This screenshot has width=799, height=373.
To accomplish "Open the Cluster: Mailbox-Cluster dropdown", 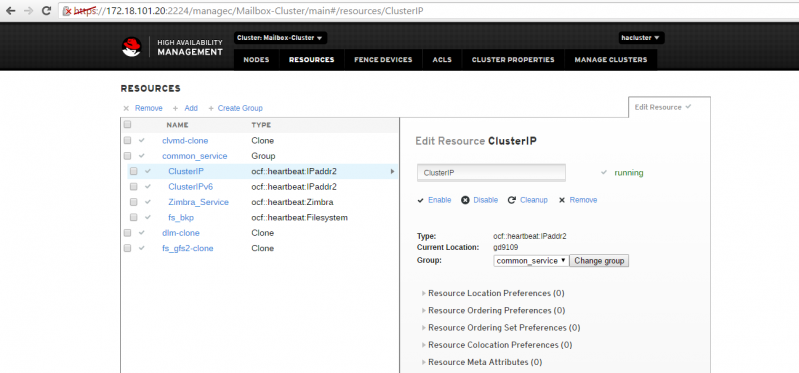I will [280, 38].
